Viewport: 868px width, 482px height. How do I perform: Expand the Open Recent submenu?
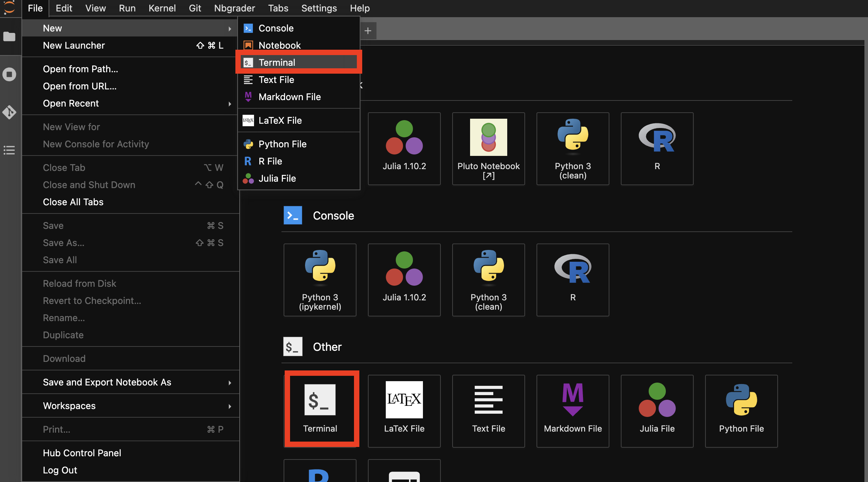[71, 103]
